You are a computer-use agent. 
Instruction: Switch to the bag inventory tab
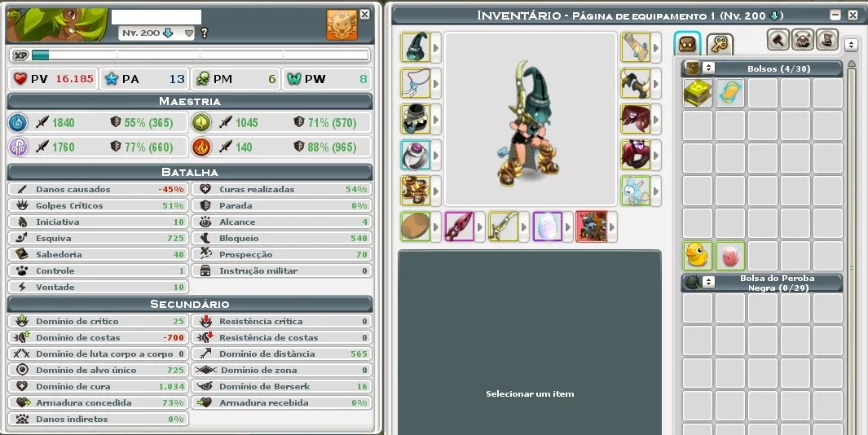coord(688,44)
